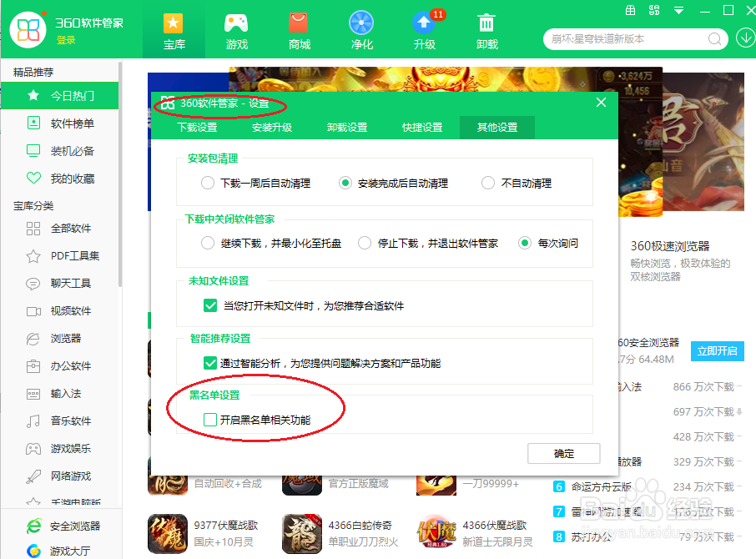Open 360极速浏览器 promo title

tap(670, 246)
